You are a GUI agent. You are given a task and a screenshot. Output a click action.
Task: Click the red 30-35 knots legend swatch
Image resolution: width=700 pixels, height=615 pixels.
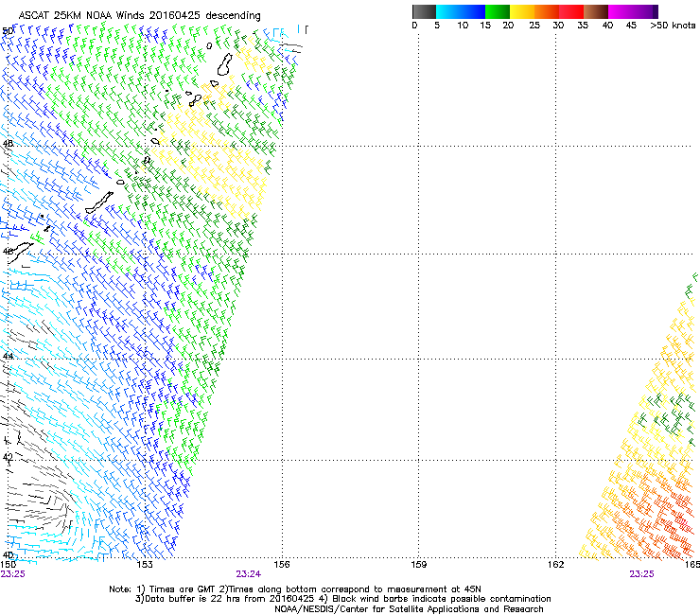[x=571, y=11]
